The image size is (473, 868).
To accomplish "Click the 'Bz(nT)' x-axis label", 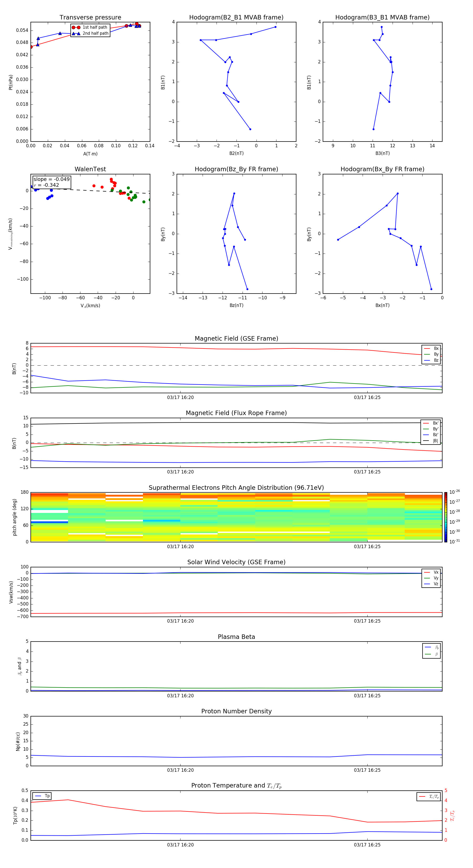I will pyautogui.click(x=236, y=305).
